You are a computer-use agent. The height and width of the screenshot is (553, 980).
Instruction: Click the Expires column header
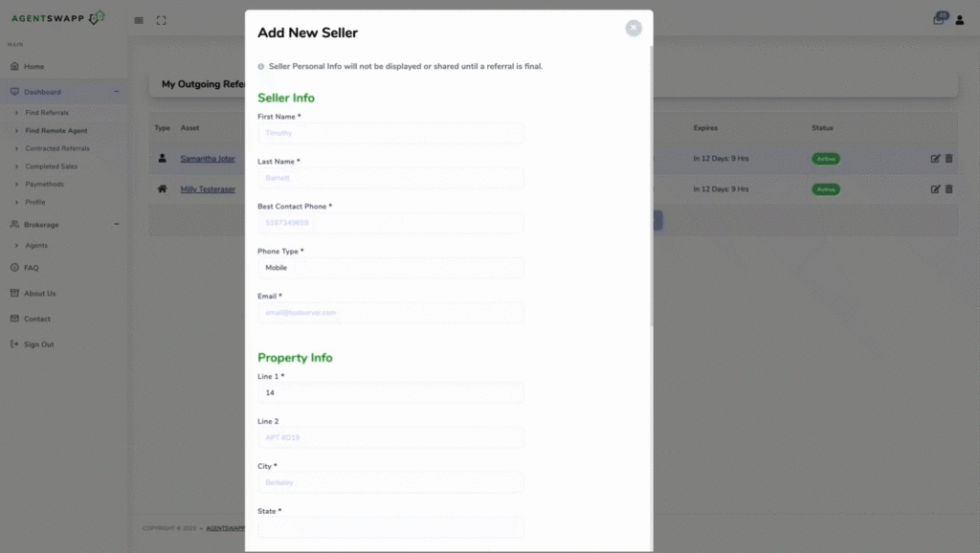click(705, 128)
